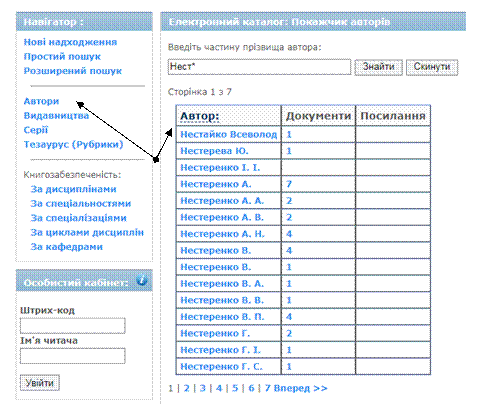Open За кафедрами book provision link
Screen dimensions: 477x412
click(67, 247)
